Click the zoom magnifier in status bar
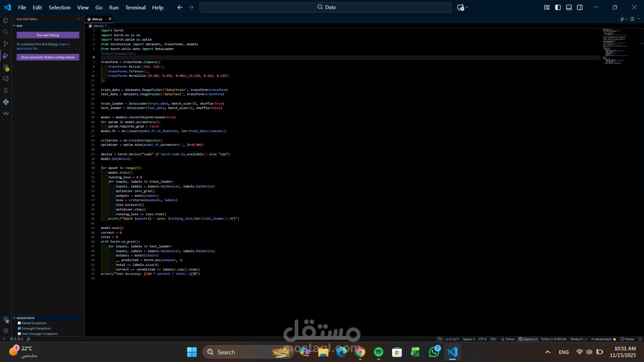This screenshot has height=362, width=644. click(440, 339)
